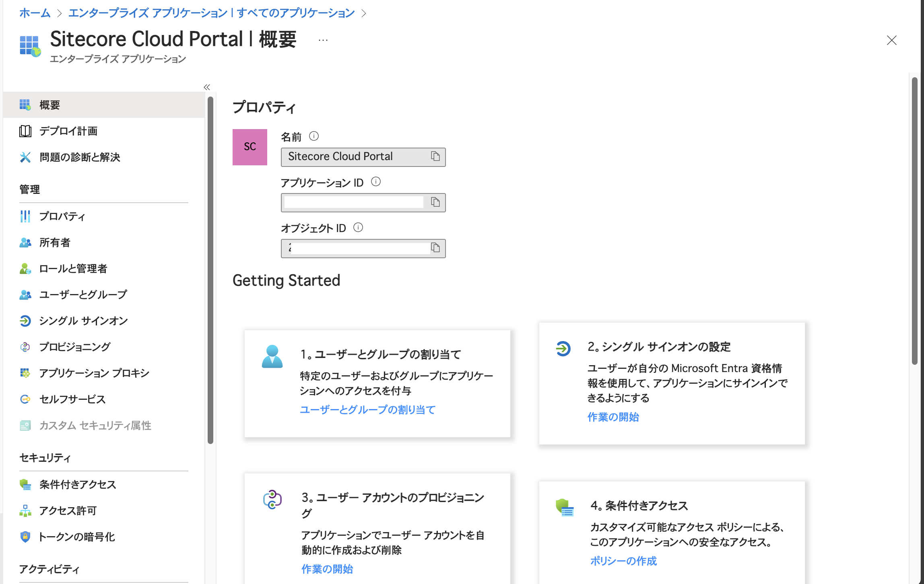Click the デプロイ計画 book icon
924x584 pixels.
[25, 131]
